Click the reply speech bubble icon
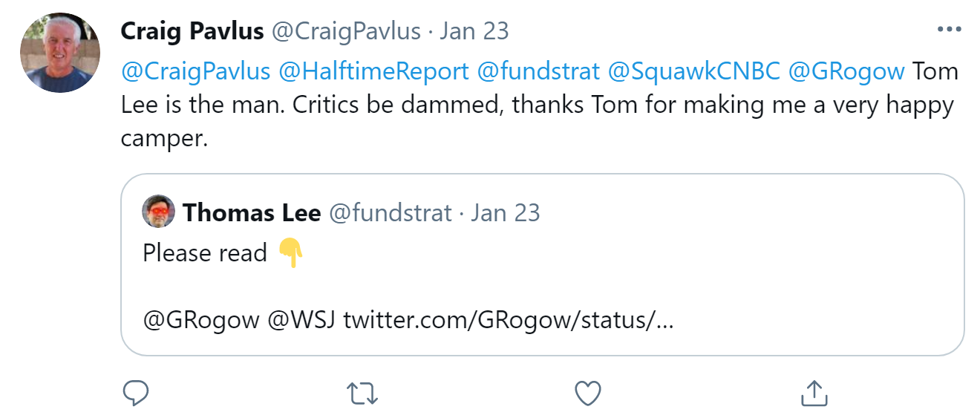 pyautogui.click(x=136, y=393)
